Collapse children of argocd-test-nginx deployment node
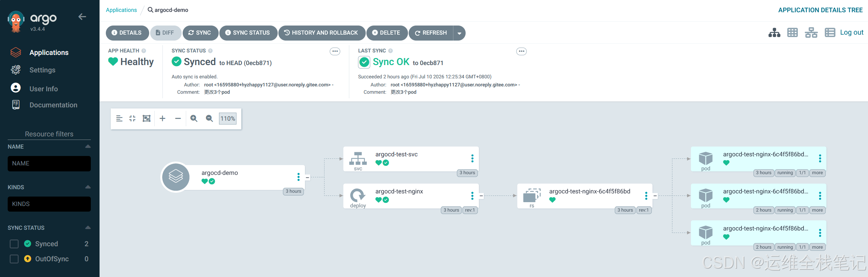This screenshot has width=868, height=277. 481,196
